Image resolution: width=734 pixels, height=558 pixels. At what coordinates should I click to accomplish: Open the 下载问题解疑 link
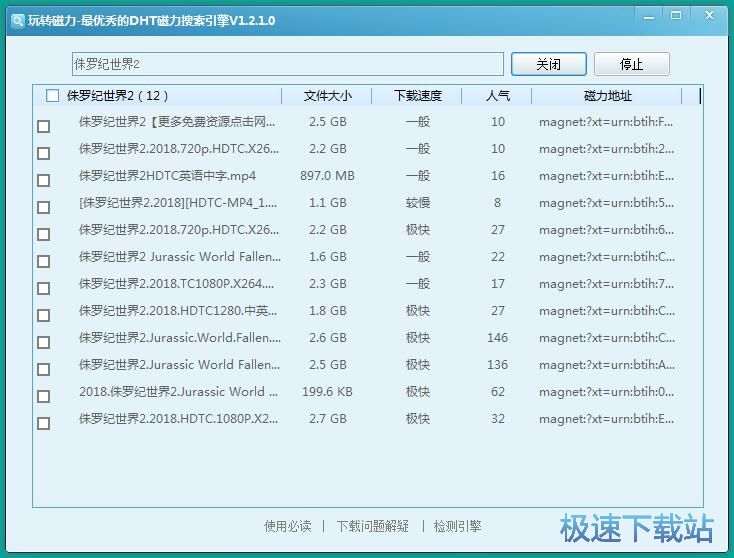tap(373, 525)
